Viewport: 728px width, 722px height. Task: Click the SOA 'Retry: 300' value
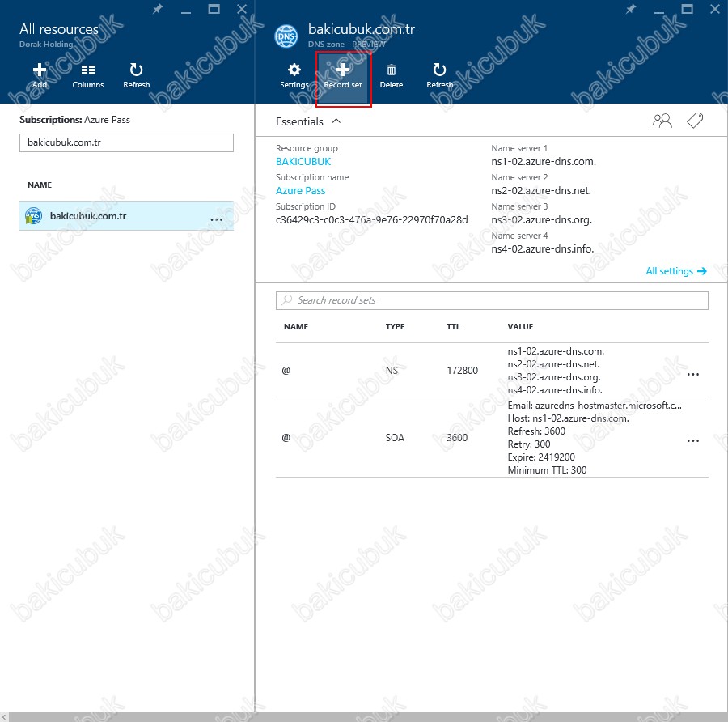(529, 444)
